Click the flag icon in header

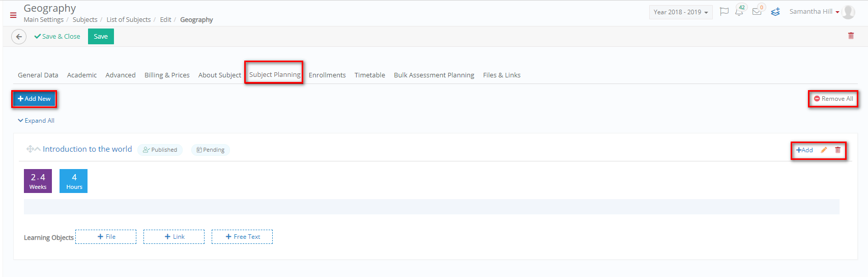(x=724, y=12)
